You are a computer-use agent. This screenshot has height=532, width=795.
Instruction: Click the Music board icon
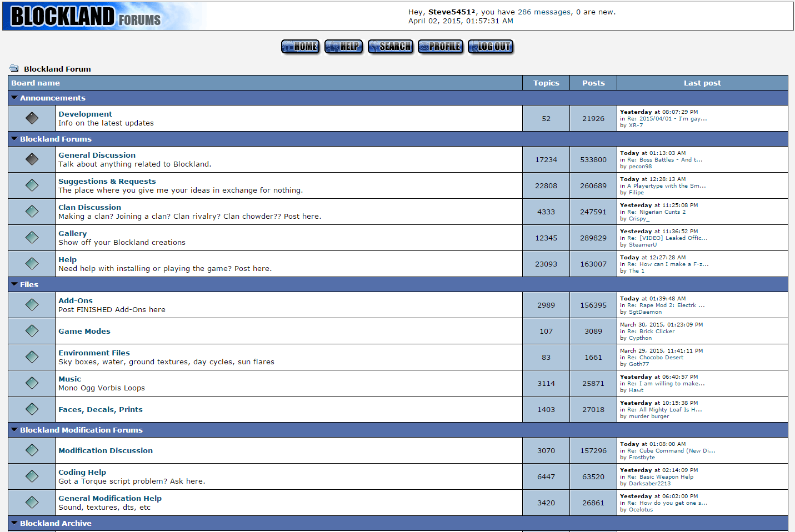coord(31,383)
